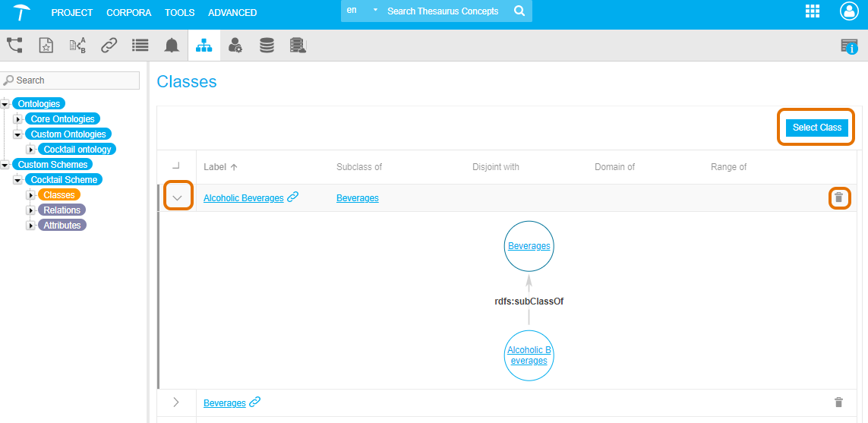Open the thesaurus hierarchy tree icon
The width and height of the screenshot is (868, 423).
[x=14, y=46]
